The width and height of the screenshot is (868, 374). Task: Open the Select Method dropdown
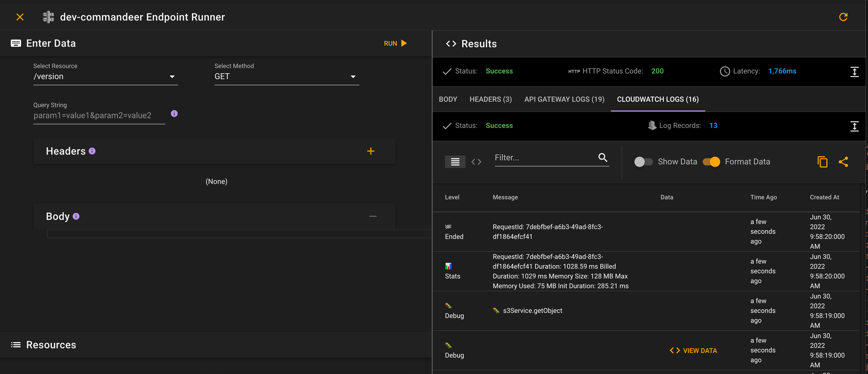click(x=287, y=77)
